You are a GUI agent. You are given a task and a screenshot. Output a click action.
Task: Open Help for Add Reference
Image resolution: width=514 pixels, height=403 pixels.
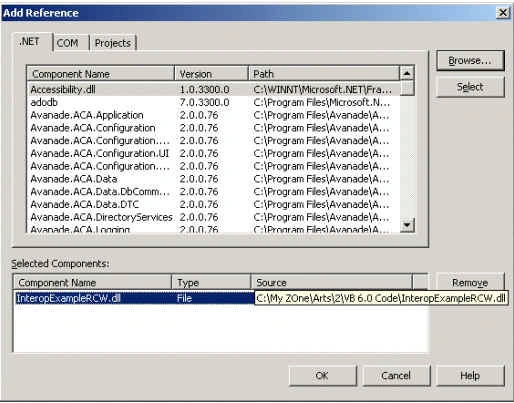tap(470, 376)
